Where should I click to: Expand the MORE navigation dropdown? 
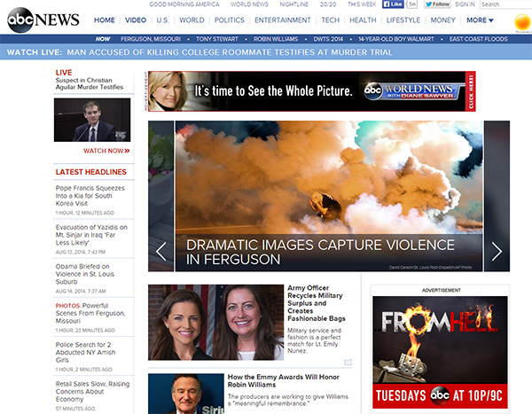pos(480,20)
